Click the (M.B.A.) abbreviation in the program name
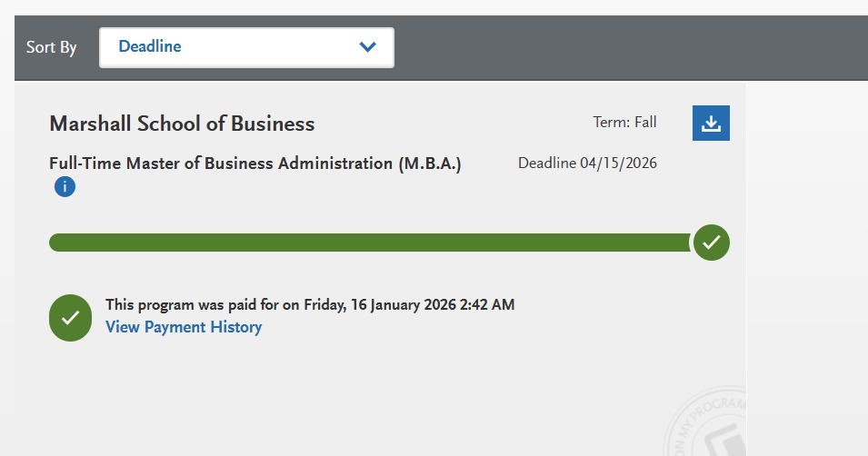 (x=429, y=164)
